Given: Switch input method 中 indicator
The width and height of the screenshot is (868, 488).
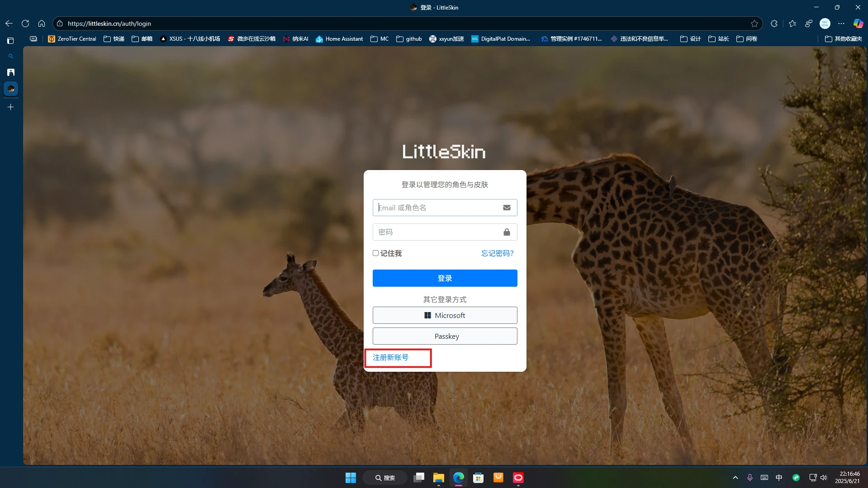Looking at the screenshot, I should (x=779, y=478).
